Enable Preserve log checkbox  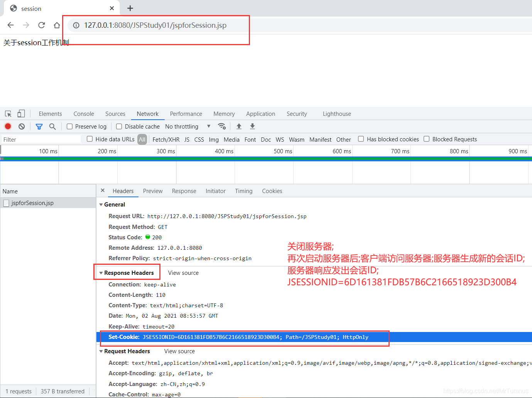pos(70,126)
